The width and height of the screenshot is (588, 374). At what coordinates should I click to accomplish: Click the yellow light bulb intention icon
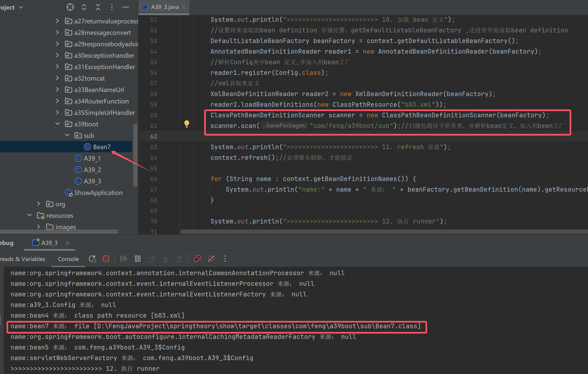187,124
